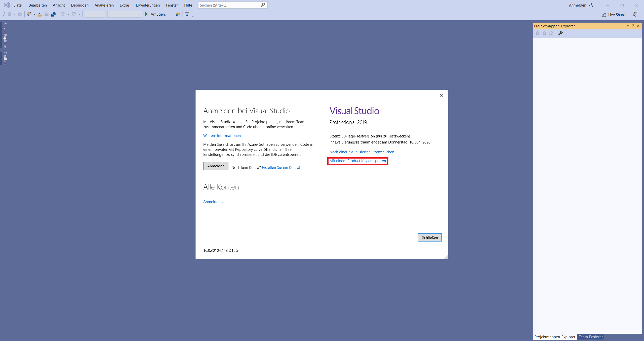Click the Send Feedback icon
This screenshot has width=644, height=341.
point(635,15)
